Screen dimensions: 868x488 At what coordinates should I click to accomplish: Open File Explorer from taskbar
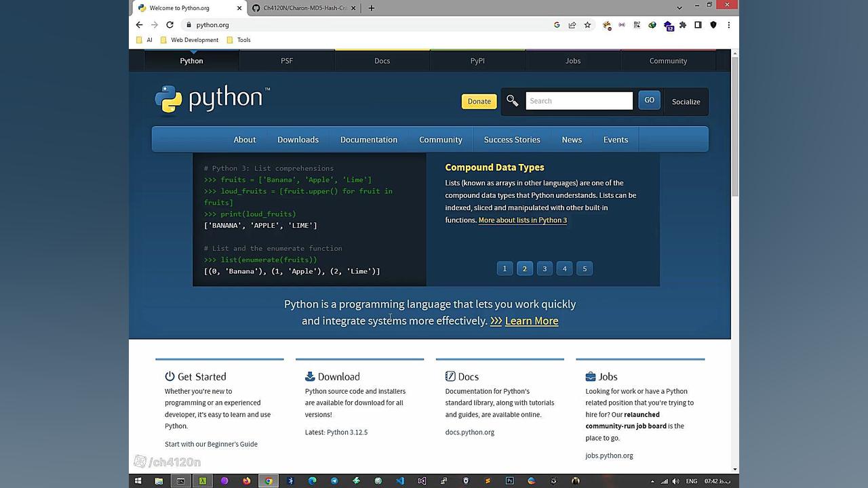click(159, 481)
